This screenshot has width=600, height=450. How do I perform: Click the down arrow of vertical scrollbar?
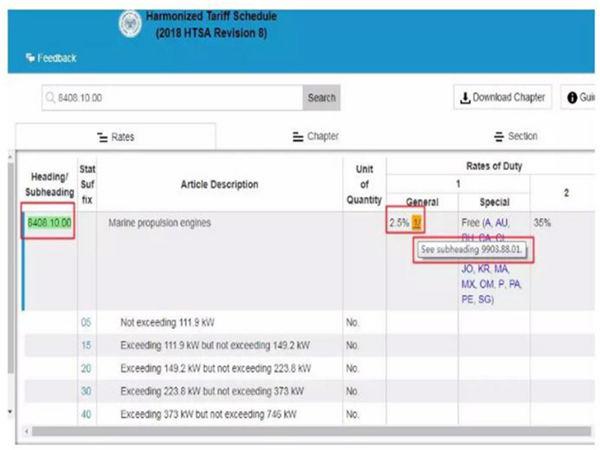(x=10, y=412)
